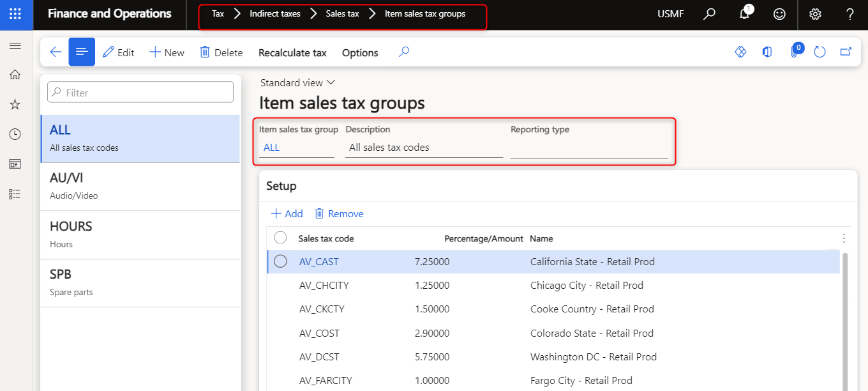The height and width of the screenshot is (391, 868).
Task: Sort by Name column header
Action: click(x=541, y=238)
